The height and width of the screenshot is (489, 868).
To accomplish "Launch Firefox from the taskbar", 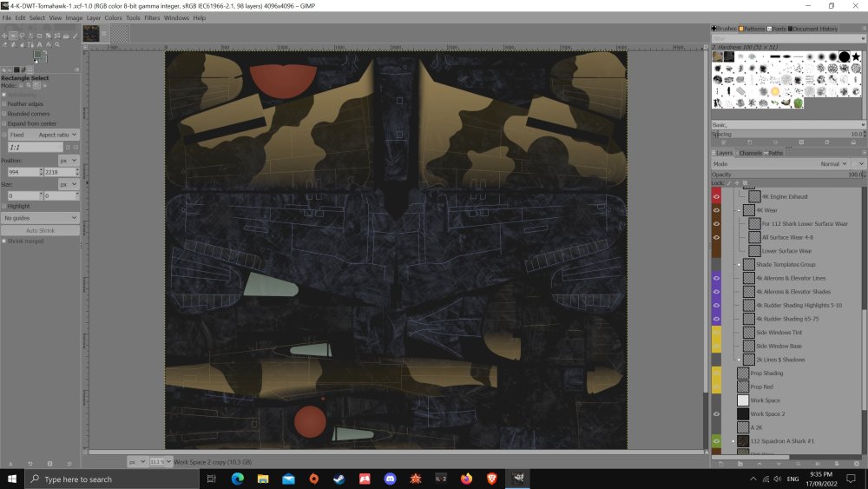I will coord(466,479).
